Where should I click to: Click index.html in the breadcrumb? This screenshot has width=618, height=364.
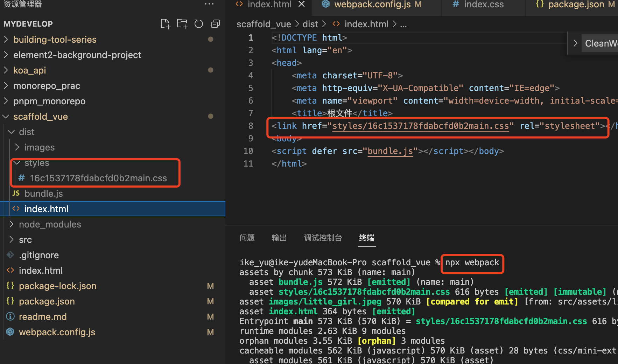tap(366, 24)
